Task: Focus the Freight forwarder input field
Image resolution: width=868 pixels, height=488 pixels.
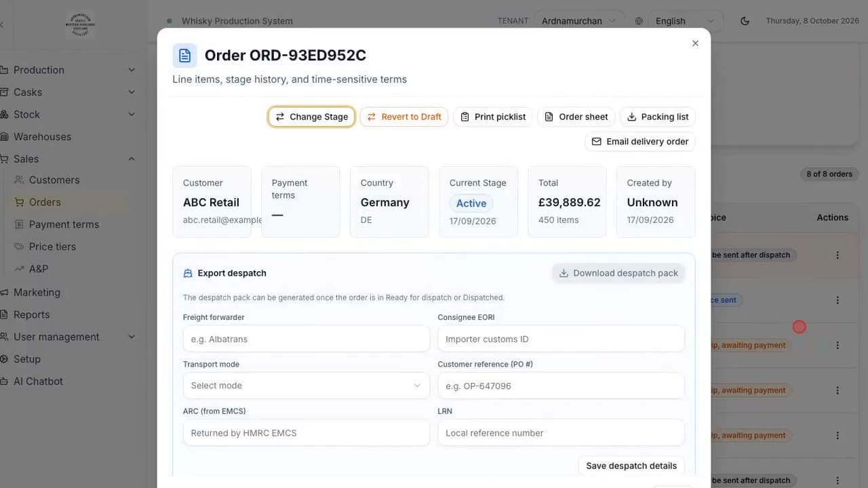Action: pos(306,338)
